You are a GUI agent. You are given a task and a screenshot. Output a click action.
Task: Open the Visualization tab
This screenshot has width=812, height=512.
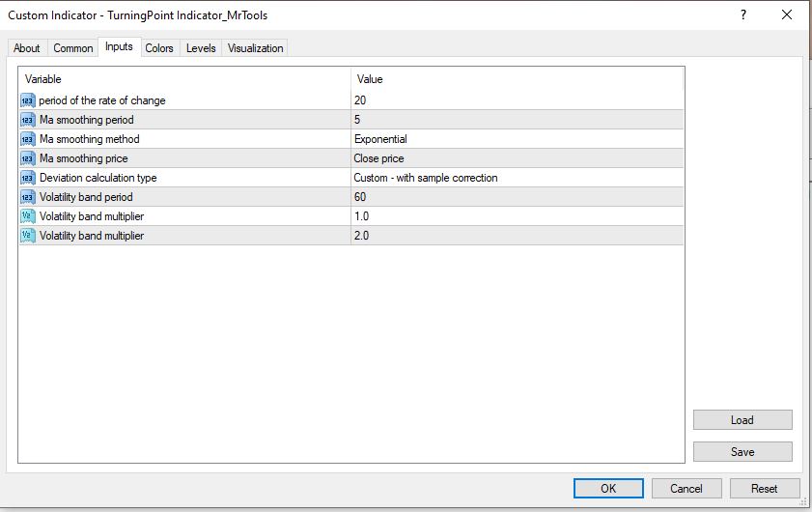point(256,48)
